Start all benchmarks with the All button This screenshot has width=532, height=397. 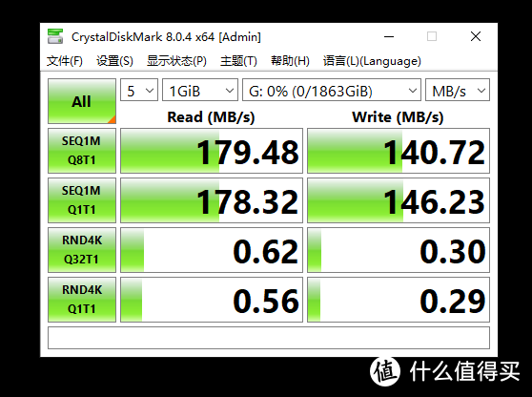click(x=82, y=101)
